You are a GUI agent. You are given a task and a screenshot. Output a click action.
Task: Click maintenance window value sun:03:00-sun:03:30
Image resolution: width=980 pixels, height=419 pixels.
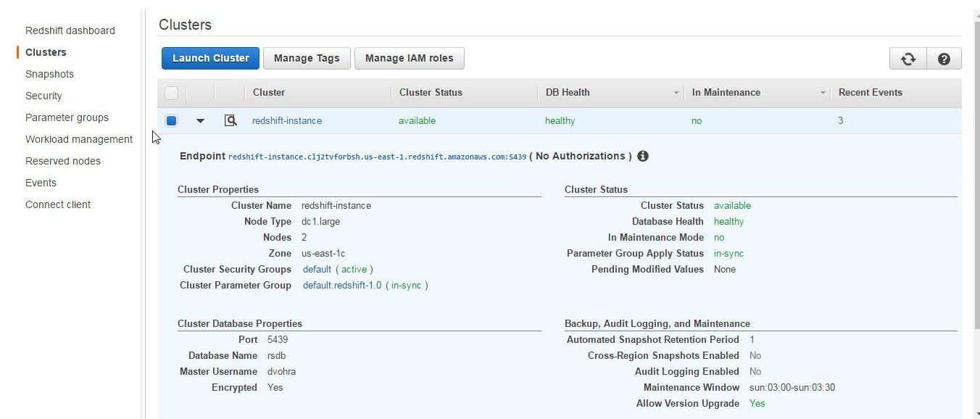coord(792,387)
